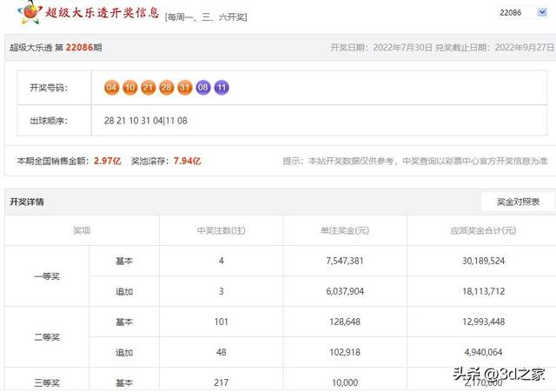Click the orange ball numbered 10
The width and height of the screenshot is (556, 392).
tap(129, 87)
